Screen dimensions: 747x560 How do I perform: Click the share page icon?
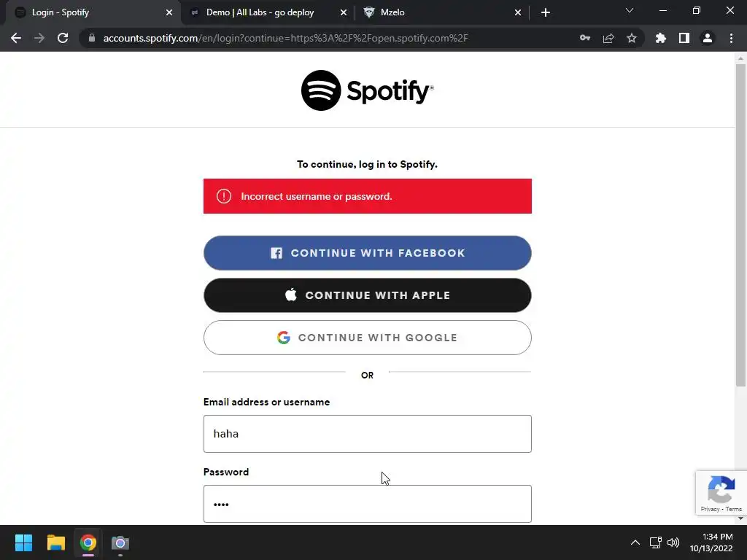pyautogui.click(x=608, y=38)
